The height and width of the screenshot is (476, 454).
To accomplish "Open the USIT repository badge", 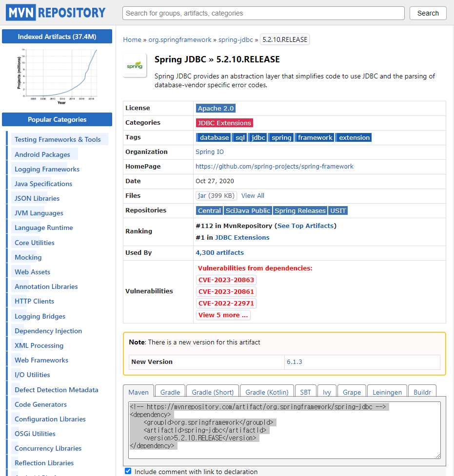I will (338, 210).
